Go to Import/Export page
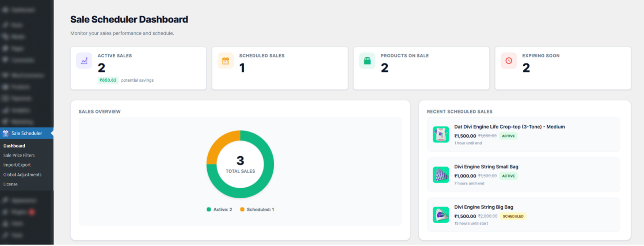 [17, 165]
